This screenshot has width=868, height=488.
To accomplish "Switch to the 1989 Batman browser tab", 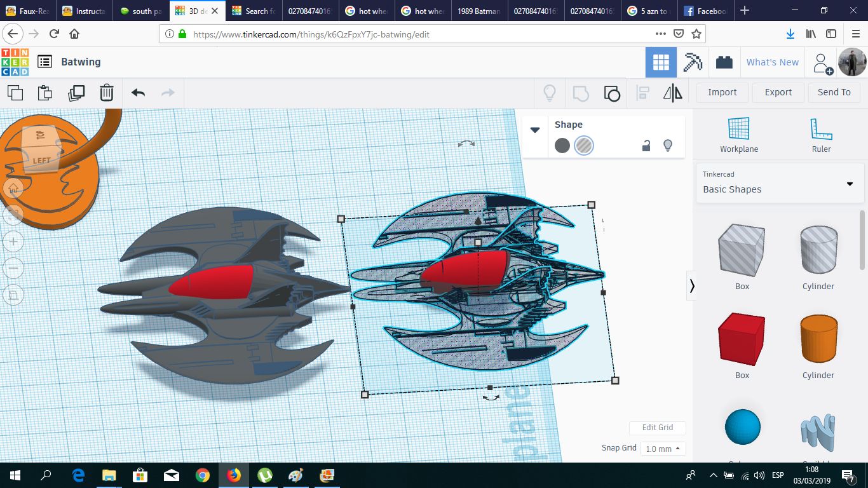I will pyautogui.click(x=479, y=11).
